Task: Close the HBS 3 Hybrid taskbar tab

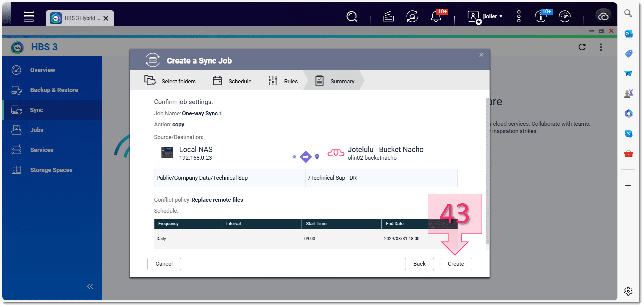Action: [x=106, y=18]
